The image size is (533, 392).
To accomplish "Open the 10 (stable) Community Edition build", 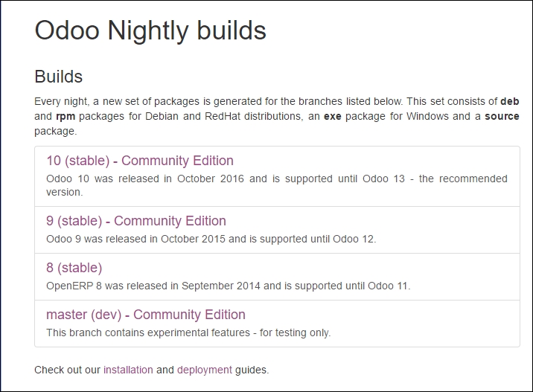I will click(140, 161).
